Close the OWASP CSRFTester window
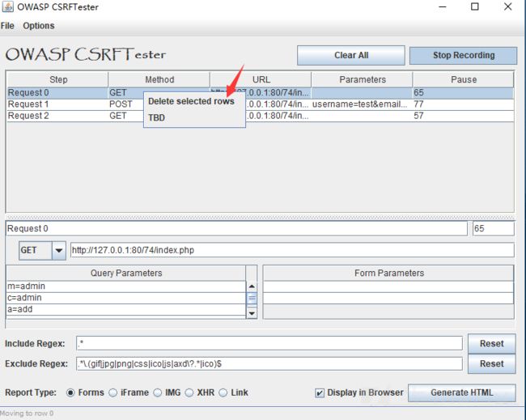The width and height of the screenshot is (526, 420). [x=507, y=6]
